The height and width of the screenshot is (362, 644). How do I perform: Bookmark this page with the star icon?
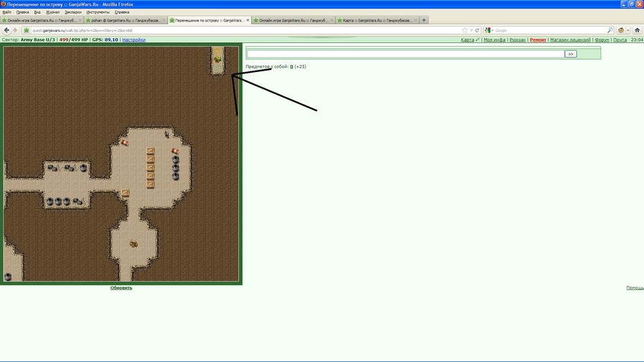[x=465, y=30]
